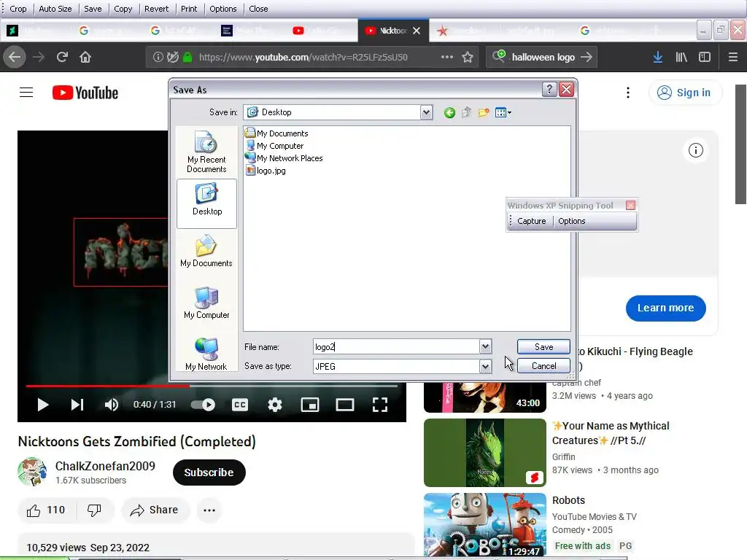The width and height of the screenshot is (747, 560).
Task: Reload the browser page
Action: pos(62,57)
